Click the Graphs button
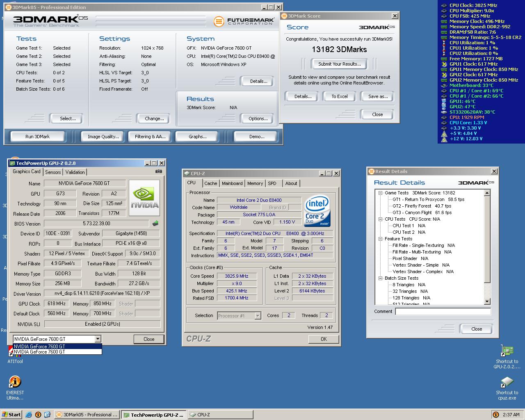 click(197, 137)
